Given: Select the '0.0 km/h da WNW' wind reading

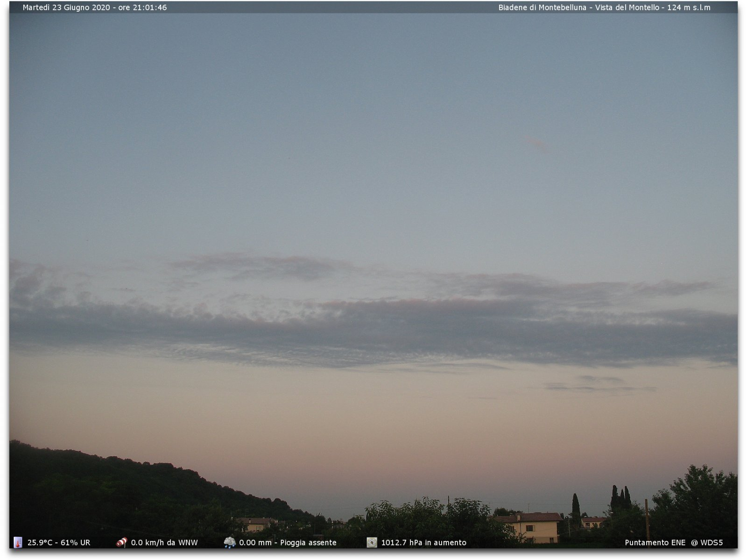Looking at the screenshot, I should tap(164, 543).
